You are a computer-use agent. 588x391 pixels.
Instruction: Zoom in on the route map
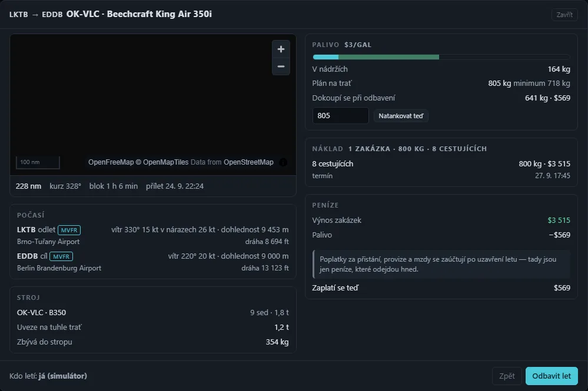[x=281, y=49]
